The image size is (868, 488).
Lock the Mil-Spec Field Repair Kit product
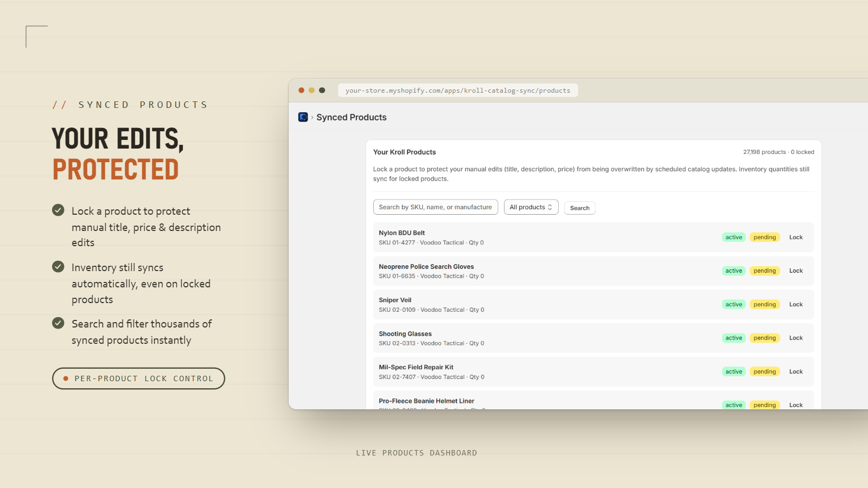tap(796, 372)
